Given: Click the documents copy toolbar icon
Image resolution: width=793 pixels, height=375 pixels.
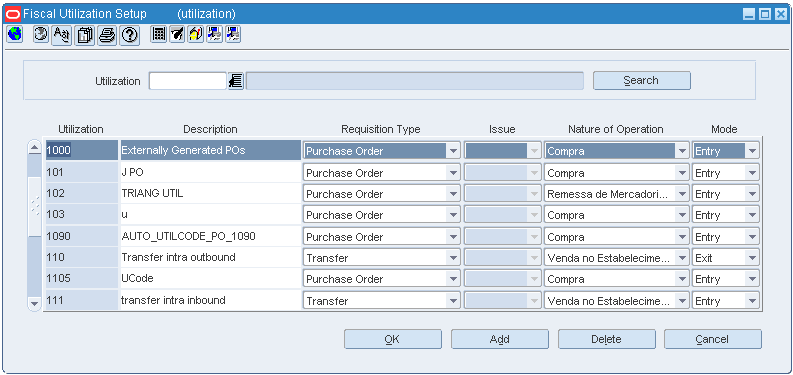Looking at the screenshot, I should click(x=84, y=35).
